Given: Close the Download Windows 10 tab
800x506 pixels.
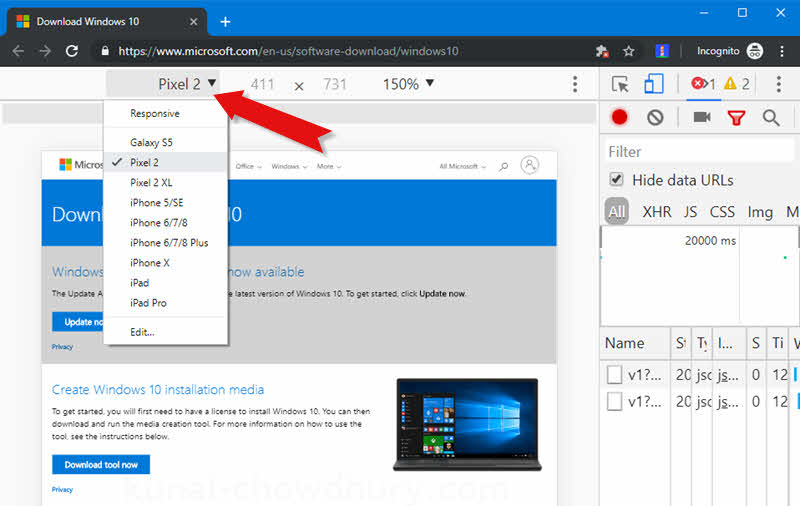Looking at the screenshot, I should (193, 22).
